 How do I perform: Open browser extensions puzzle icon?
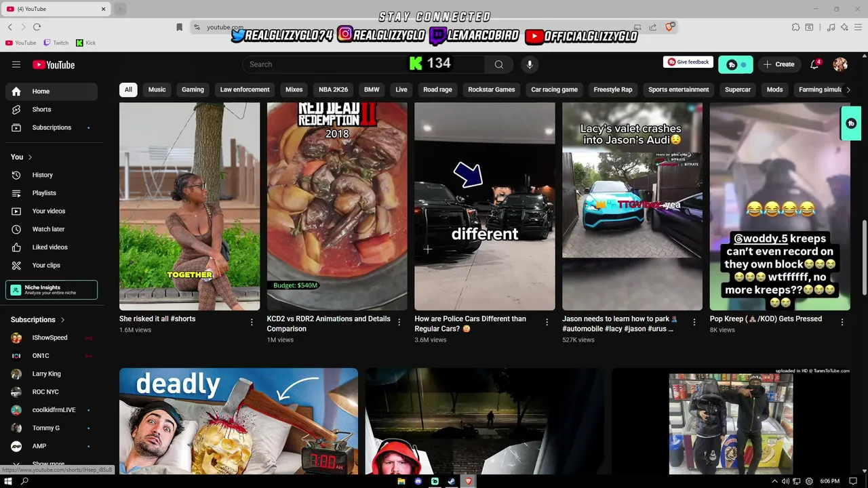795,27
